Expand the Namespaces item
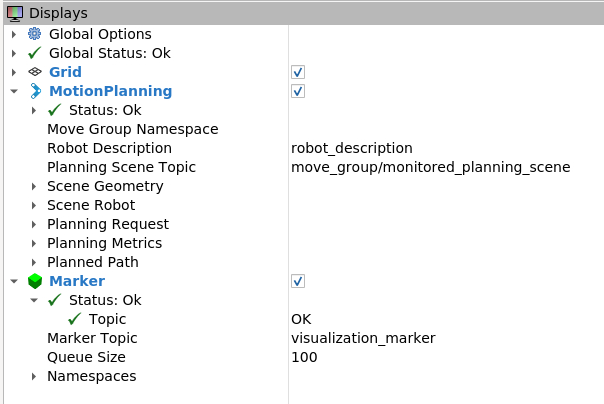This screenshot has height=404, width=604. point(34,376)
